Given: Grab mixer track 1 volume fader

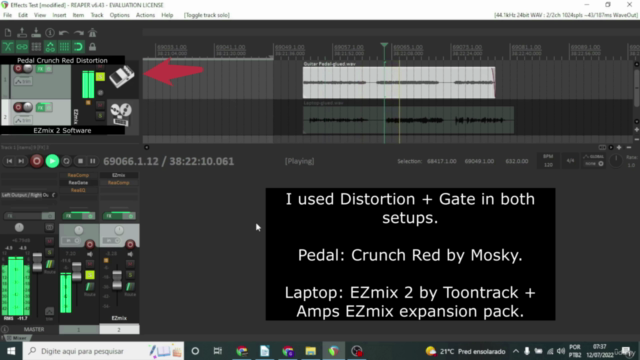Looking at the screenshot, I should pyautogui.click(x=77, y=271).
